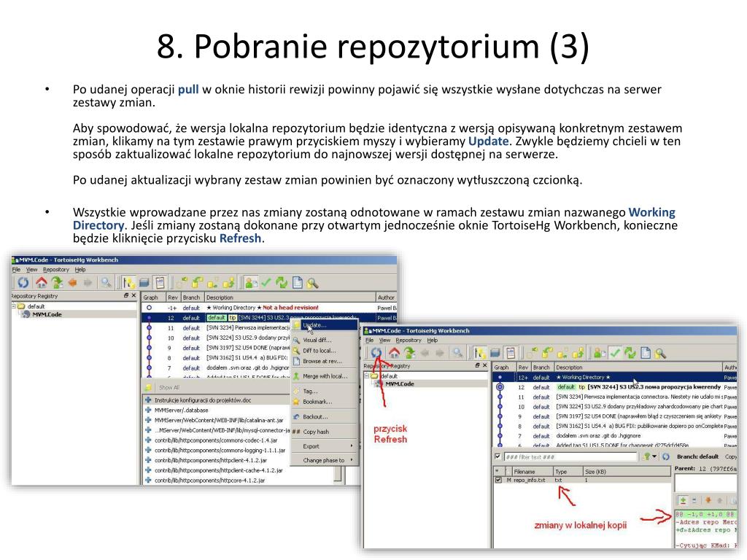Choose Browse at rev... from context menu

click(325, 361)
